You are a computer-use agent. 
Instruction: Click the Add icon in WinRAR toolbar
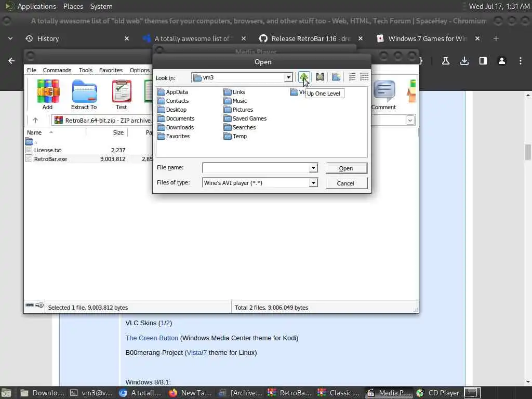48,95
